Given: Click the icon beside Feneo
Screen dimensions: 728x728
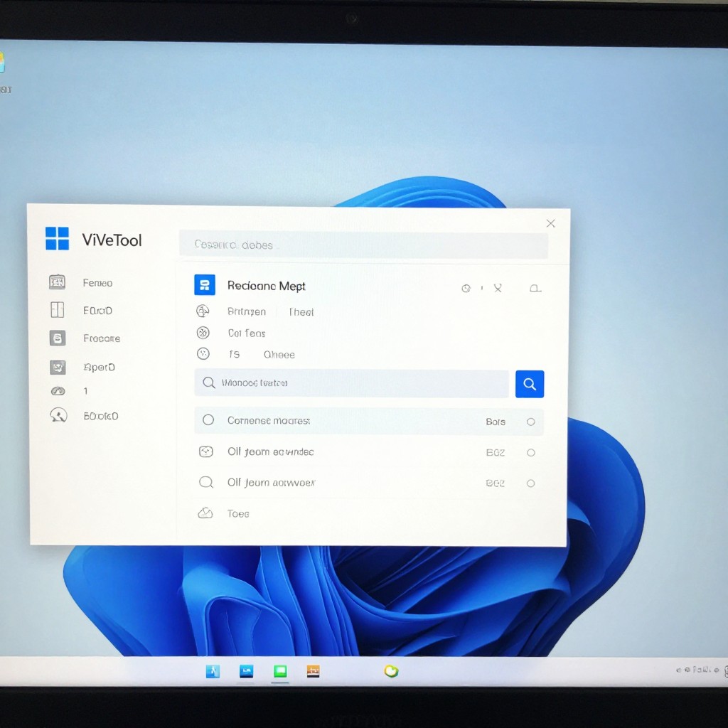Looking at the screenshot, I should [x=57, y=282].
